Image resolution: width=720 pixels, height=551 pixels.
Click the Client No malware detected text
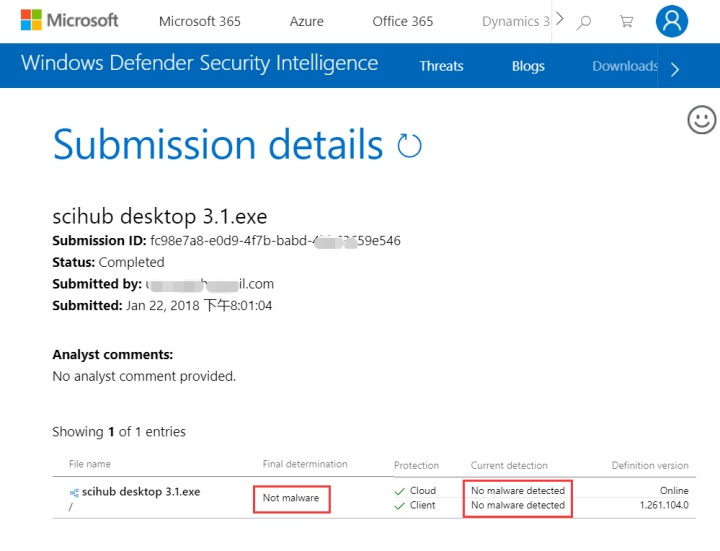pos(518,505)
